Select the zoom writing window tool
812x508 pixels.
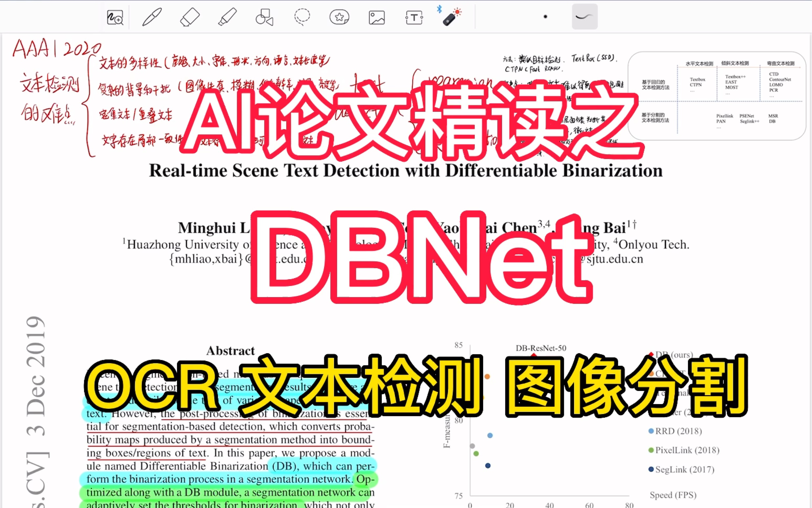point(115,17)
